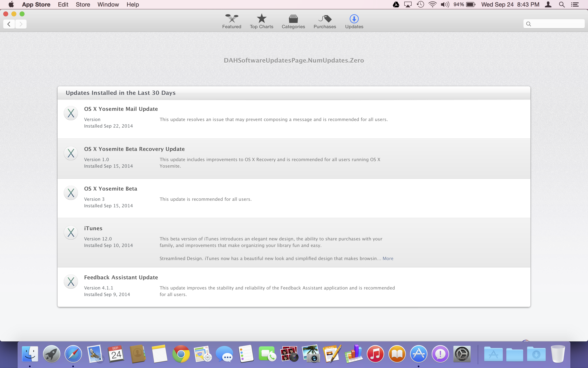Click the App Store search field
The height and width of the screenshot is (368, 588).
point(554,24)
